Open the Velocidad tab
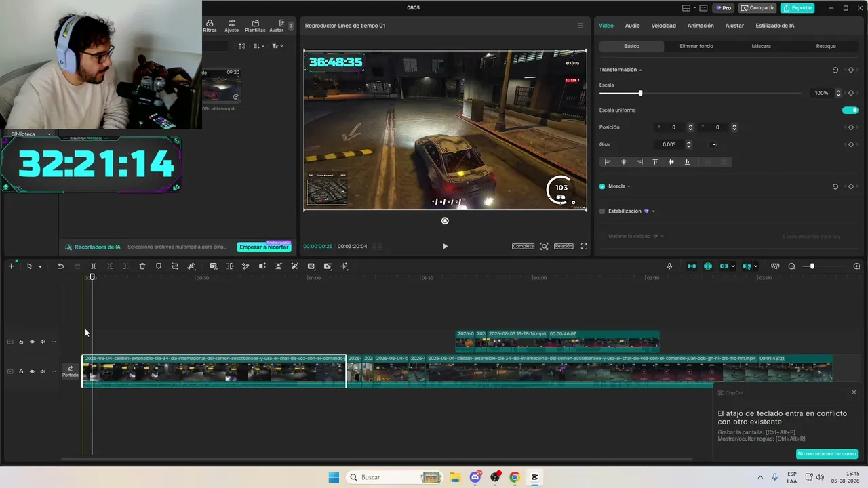The image size is (868, 488). (663, 26)
